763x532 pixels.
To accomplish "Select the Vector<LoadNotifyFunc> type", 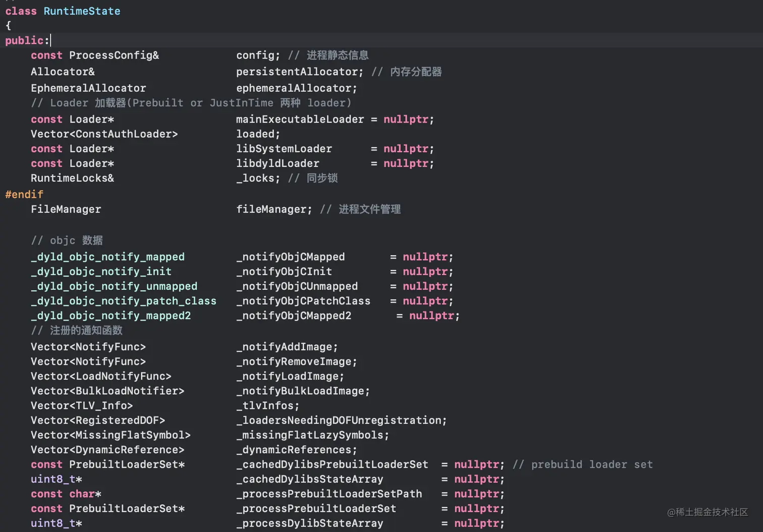I will click(101, 376).
